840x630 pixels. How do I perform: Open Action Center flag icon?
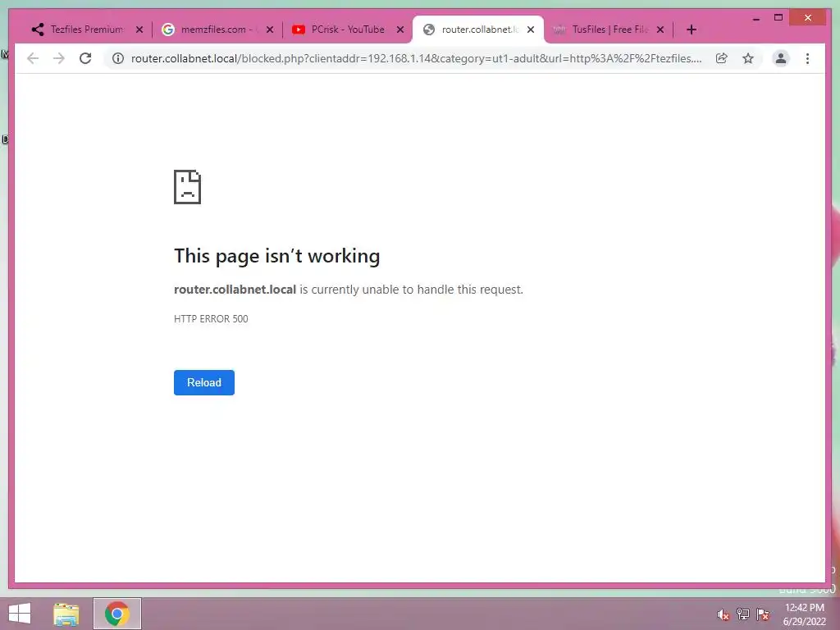point(763,614)
